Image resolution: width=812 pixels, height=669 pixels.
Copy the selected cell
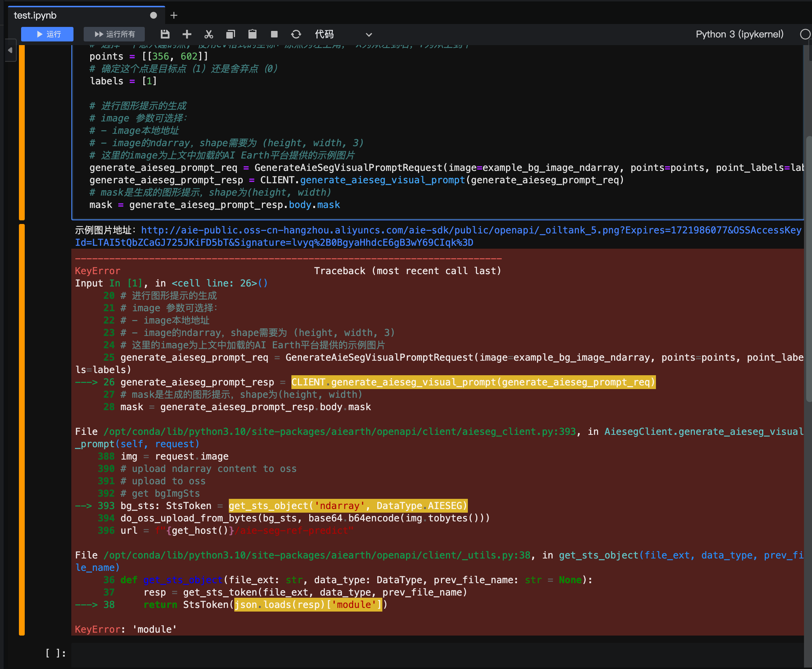coord(231,34)
